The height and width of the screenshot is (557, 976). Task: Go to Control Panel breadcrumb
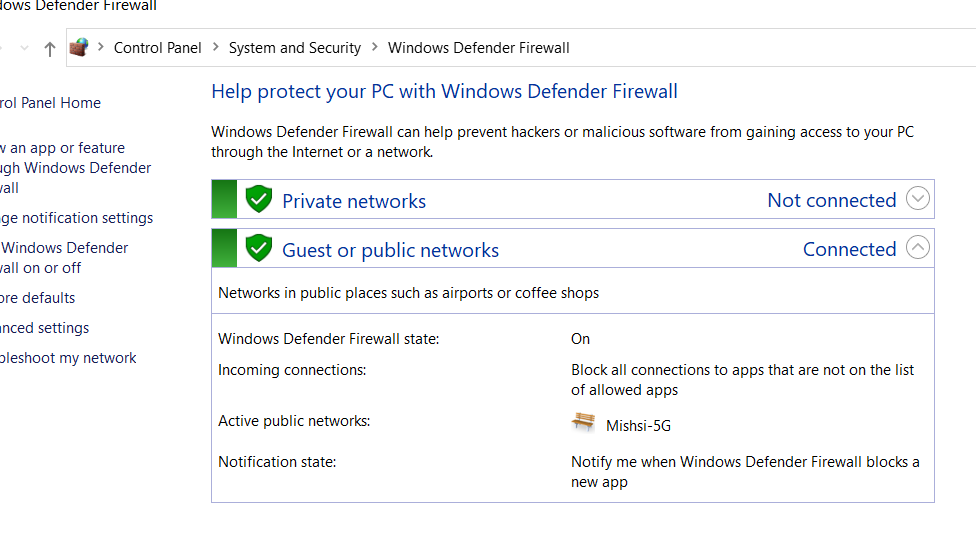pyautogui.click(x=157, y=48)
